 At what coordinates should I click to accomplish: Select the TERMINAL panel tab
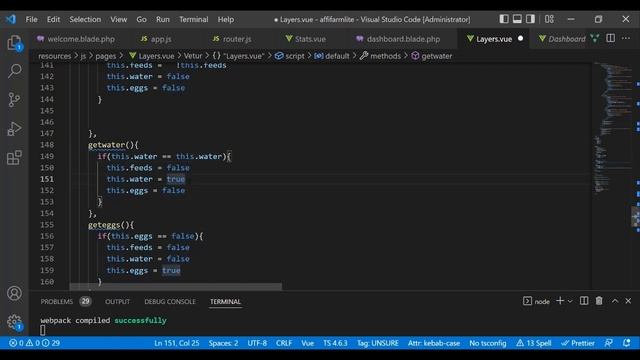click(x=225, y=302)
